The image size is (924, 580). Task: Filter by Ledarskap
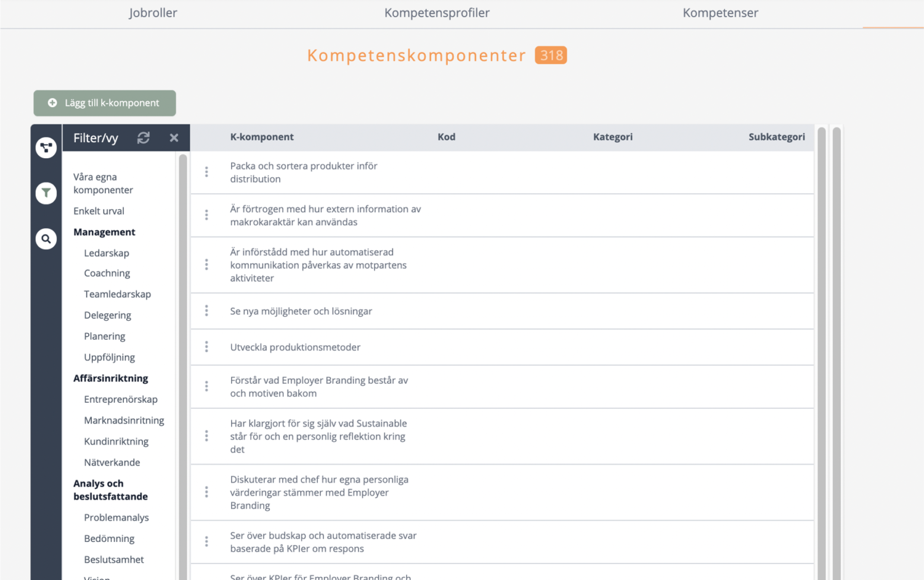pyautogui.click(x=107, y=253)
